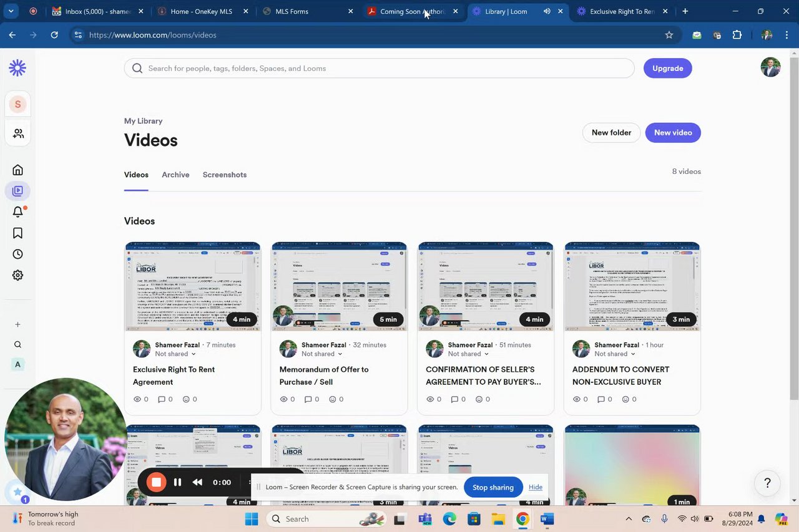Expand 'Not shared' on ADDENDUM TO CONVERT video

pos(615,354)
